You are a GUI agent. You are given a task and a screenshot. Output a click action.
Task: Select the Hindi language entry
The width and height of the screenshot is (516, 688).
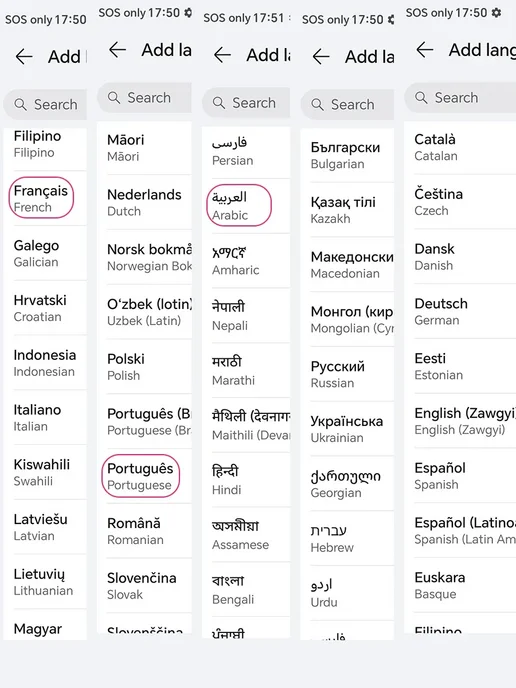(x=246, y=480)
